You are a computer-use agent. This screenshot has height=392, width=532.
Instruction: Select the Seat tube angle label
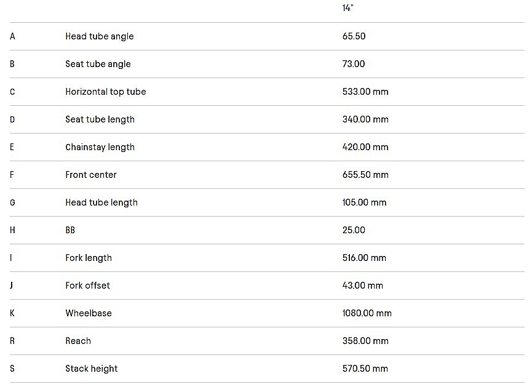98,64
